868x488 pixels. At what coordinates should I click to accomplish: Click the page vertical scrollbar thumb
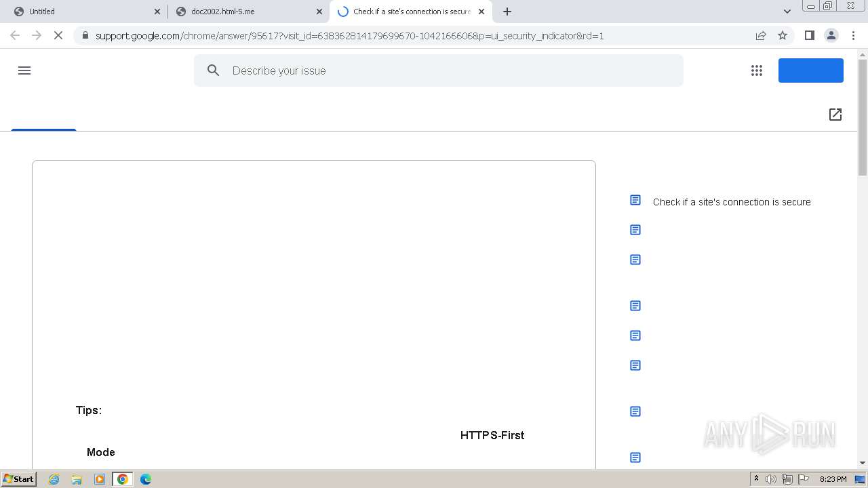(x=863, y=117)
